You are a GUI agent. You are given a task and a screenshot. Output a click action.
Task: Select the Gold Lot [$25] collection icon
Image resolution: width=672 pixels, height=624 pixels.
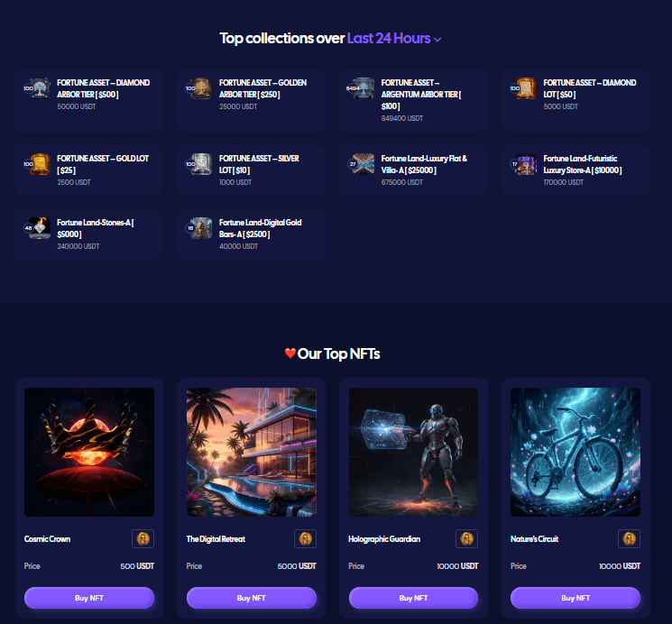[40, 164]
